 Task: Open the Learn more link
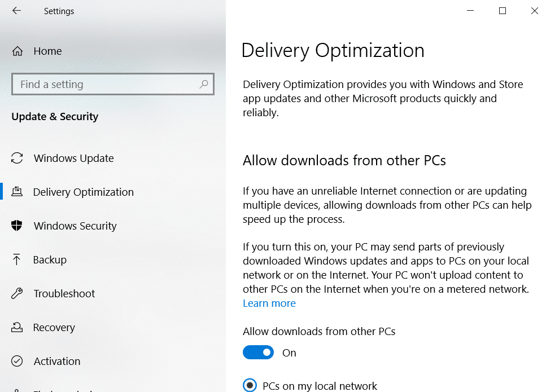pos(269,303)
